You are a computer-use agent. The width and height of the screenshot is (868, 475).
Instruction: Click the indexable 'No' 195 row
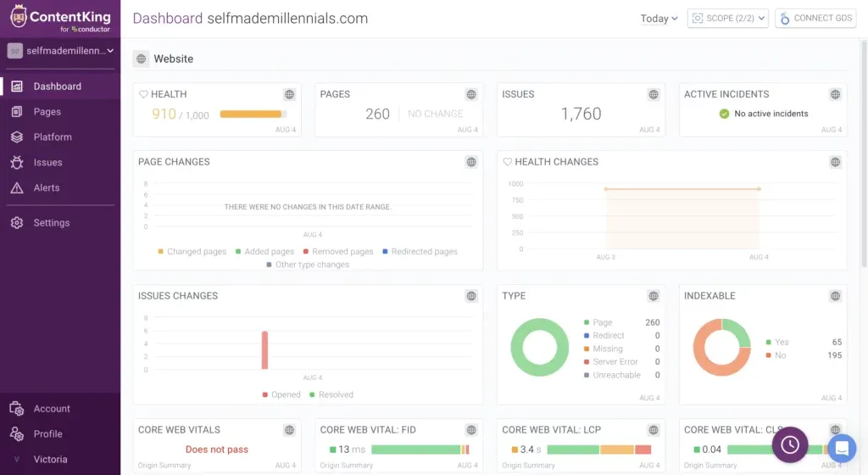(804, 356)
